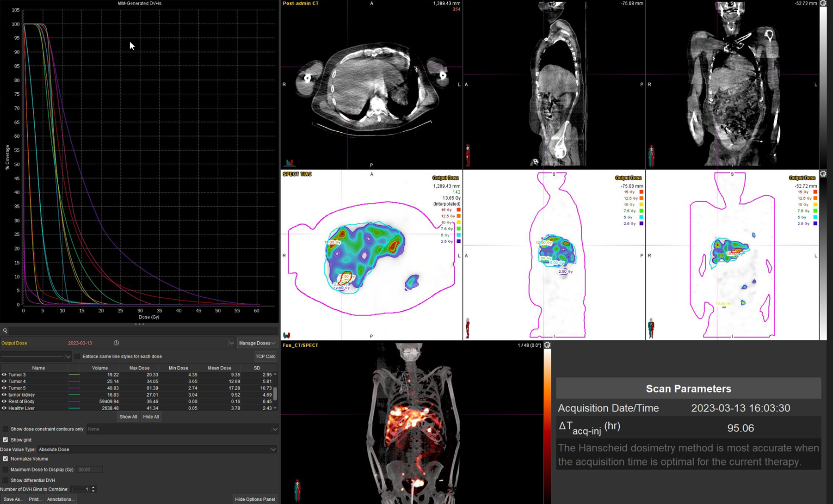
Task: Toggle Normalize Volume checkbox
Action: (x=6, y=459)
